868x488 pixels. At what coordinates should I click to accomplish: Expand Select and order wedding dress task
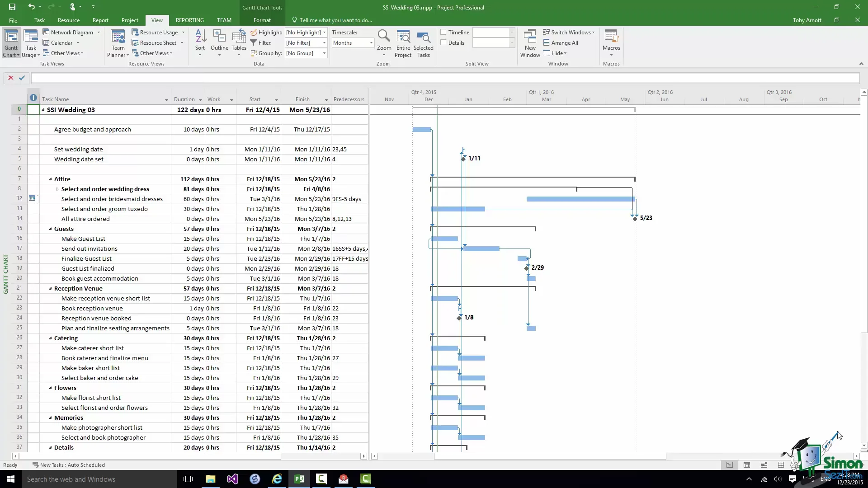[x=57, y=189]
